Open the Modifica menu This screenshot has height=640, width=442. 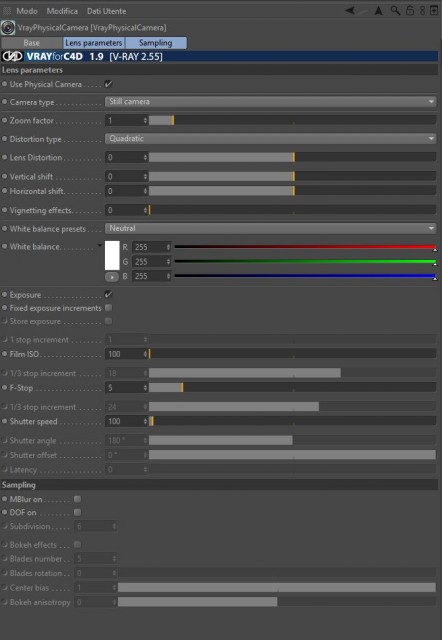62,11
